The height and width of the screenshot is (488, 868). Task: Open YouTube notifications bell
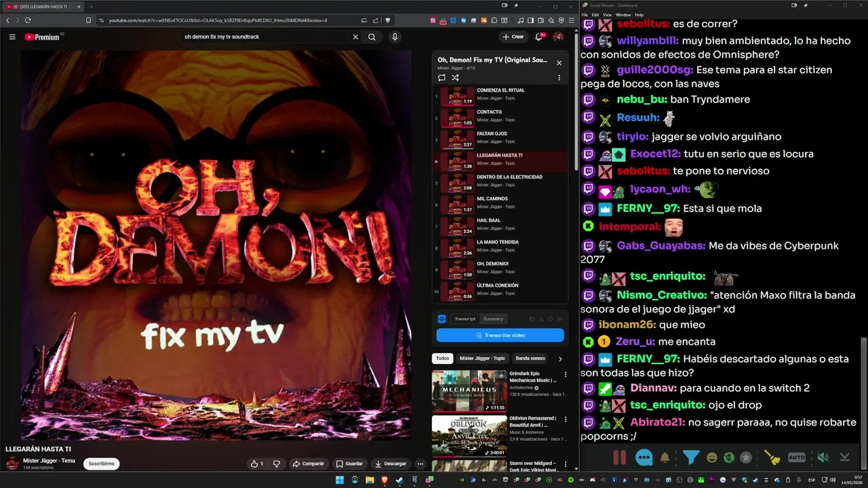(539, 37)
